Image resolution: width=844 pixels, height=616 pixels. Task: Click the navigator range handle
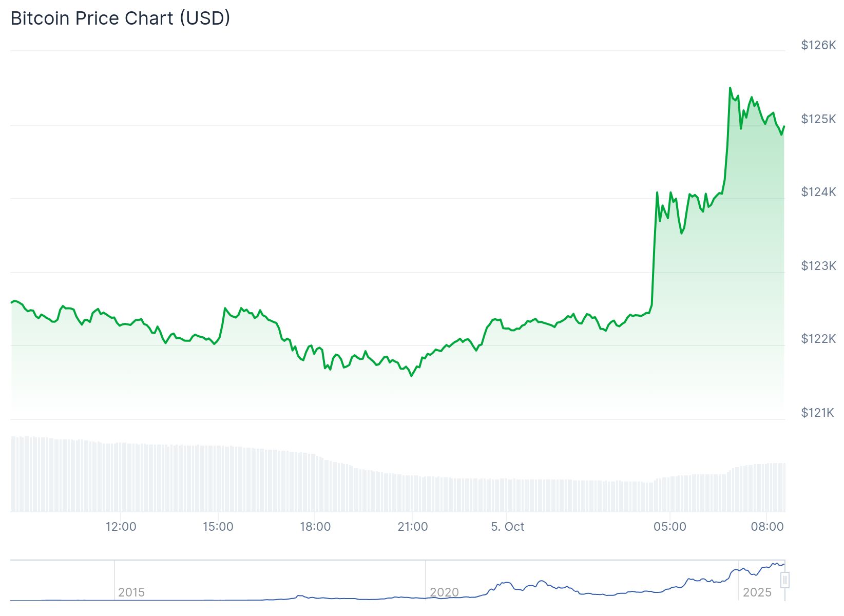click(784, 580)
